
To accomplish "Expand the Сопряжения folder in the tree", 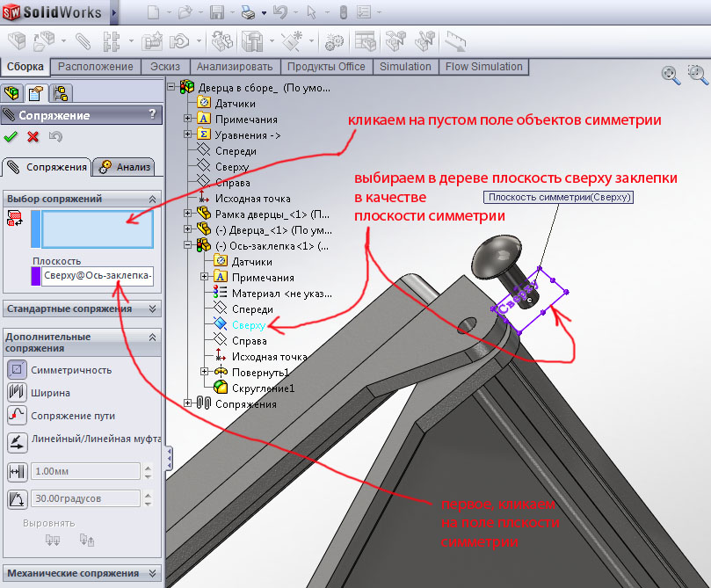I will tap(187, 404).
